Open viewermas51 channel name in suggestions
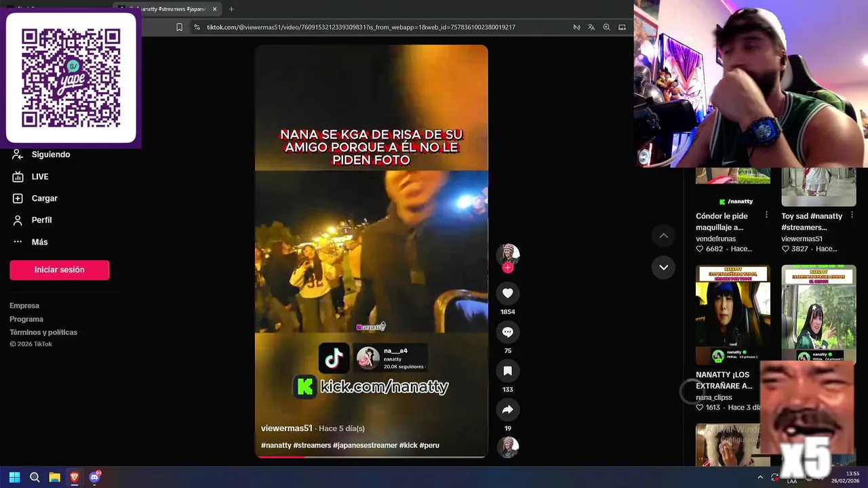 coord(802,239)
